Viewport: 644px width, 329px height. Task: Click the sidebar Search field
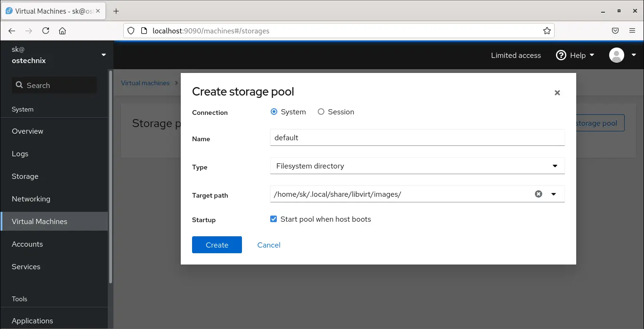[55, 85]
